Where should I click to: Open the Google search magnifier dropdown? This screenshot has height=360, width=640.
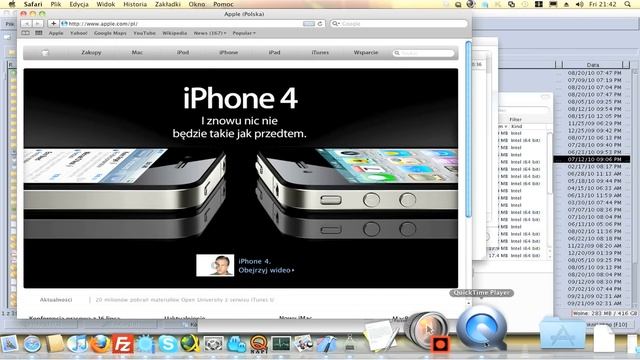(x=336, y=24)
